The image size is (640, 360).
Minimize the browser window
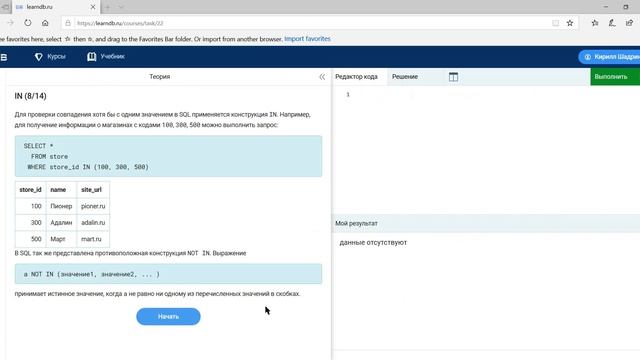pyautogui.click(x=606, y=7)
